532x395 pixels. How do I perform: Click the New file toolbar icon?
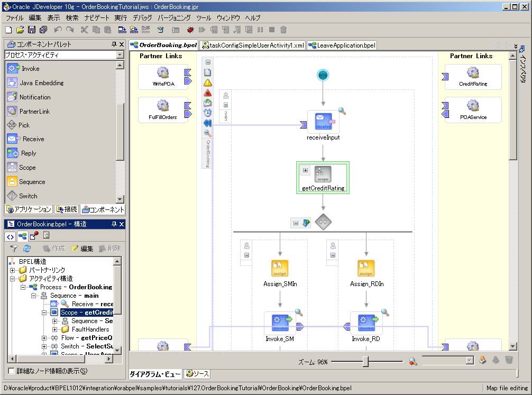9,30
